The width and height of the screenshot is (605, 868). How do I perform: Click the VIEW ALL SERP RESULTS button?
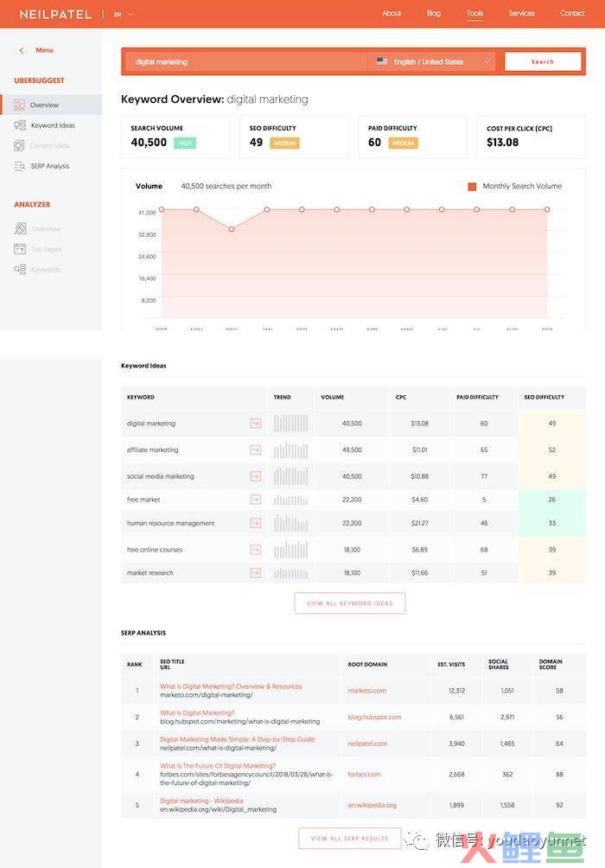tap(350, 838)
